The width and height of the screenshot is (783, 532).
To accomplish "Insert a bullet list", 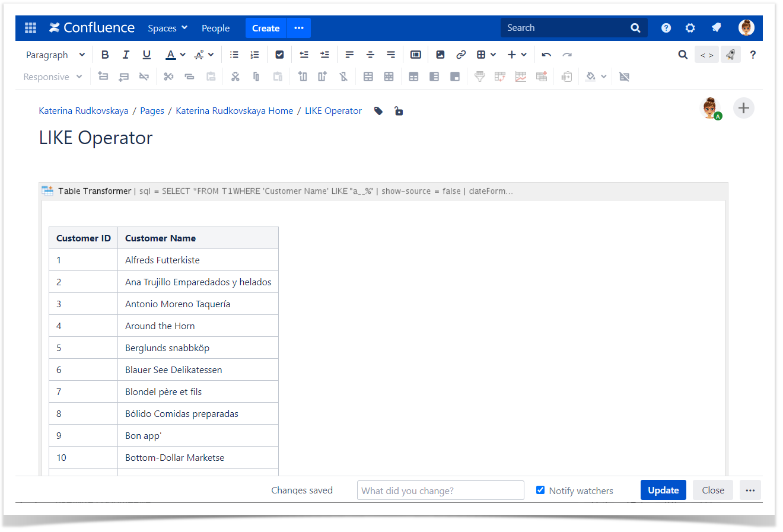I will coord(234,55).
